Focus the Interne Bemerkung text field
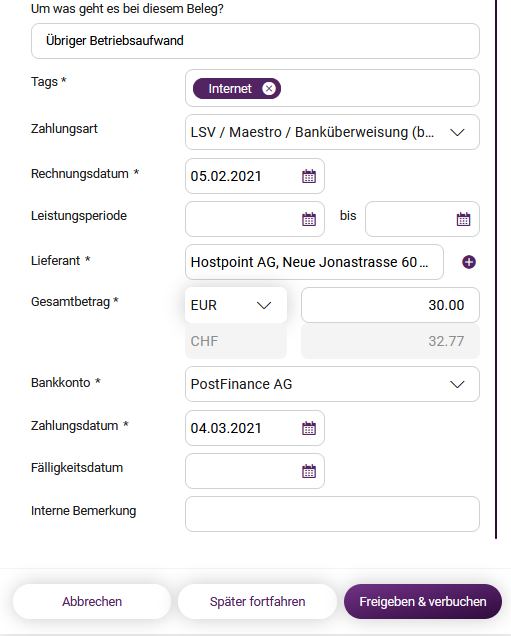This screenshot has height=636, width=511. click(332, 514)
